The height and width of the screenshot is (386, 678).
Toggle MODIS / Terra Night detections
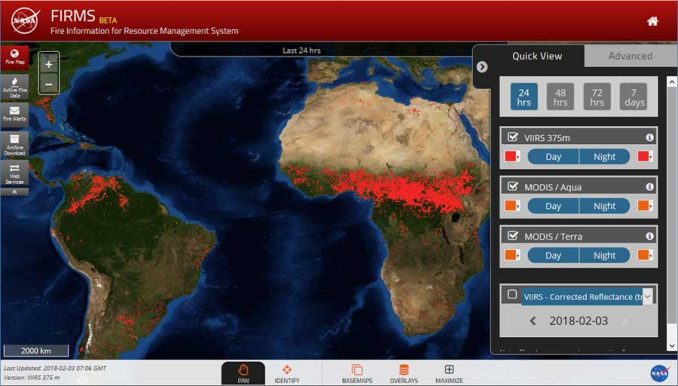(604, 255)
